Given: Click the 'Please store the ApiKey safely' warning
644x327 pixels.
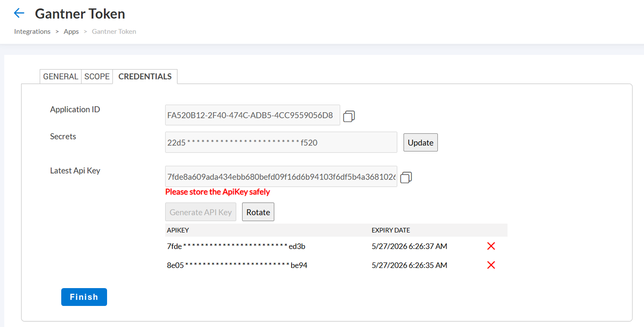Looking at the screenshot, I should (x=218, y=192).
